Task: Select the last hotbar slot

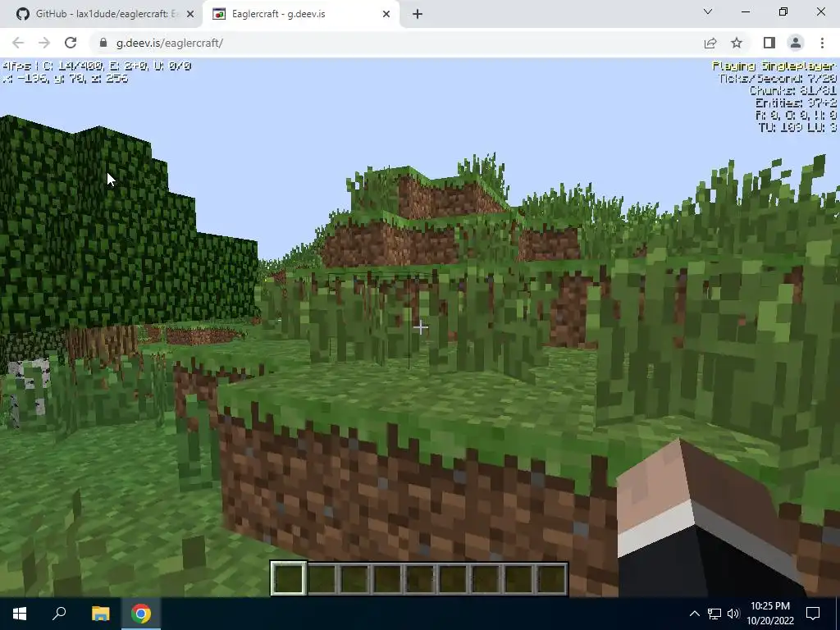Action: (551, 578)
